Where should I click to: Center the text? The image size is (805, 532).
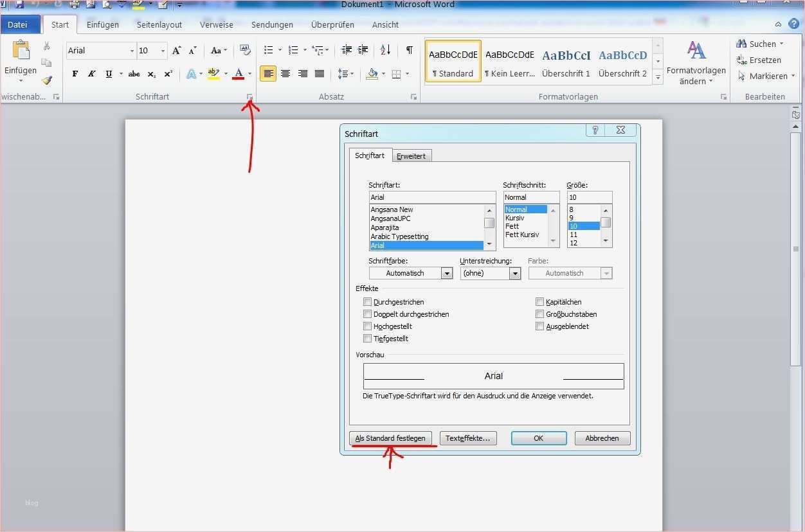(285, 74)
